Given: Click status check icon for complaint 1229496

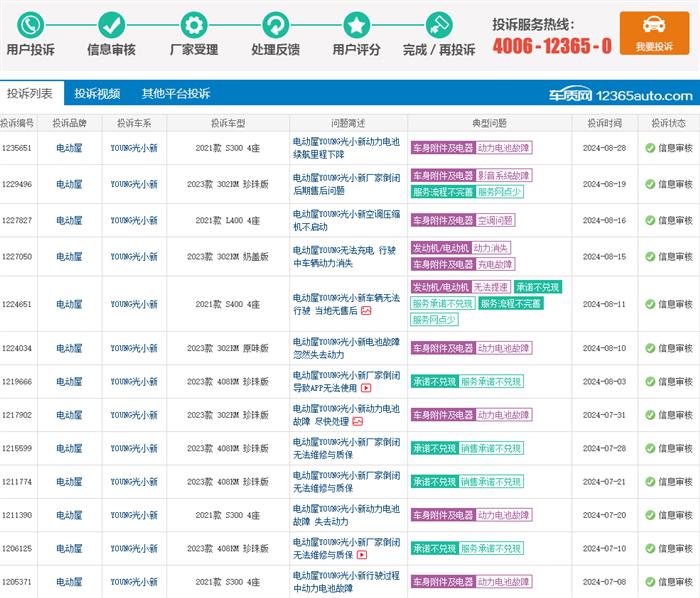Looking at the screenshot, I should click(650, 184).
